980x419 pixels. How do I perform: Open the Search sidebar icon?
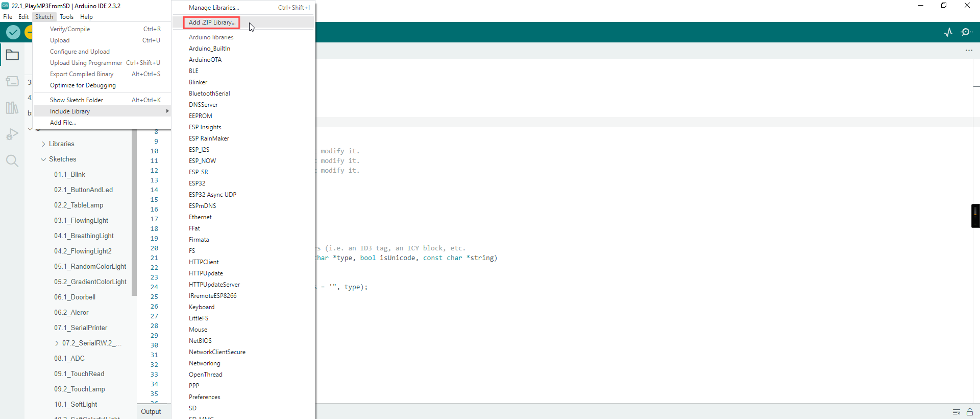click(12, 161)
